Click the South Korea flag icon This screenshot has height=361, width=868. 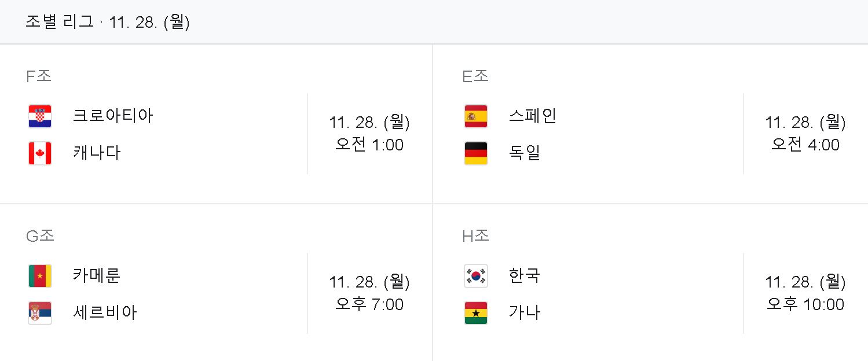pos(476,276)
